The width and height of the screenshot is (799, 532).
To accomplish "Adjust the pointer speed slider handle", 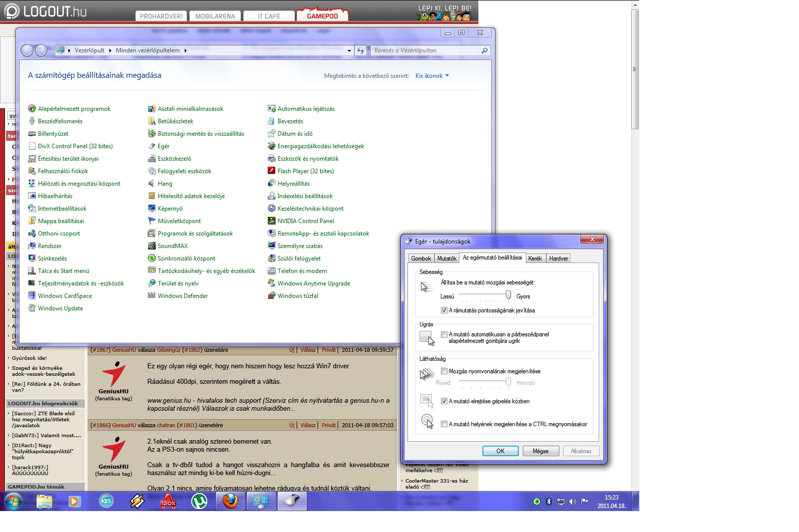I will pyautogui.click(x=508, y=295).
